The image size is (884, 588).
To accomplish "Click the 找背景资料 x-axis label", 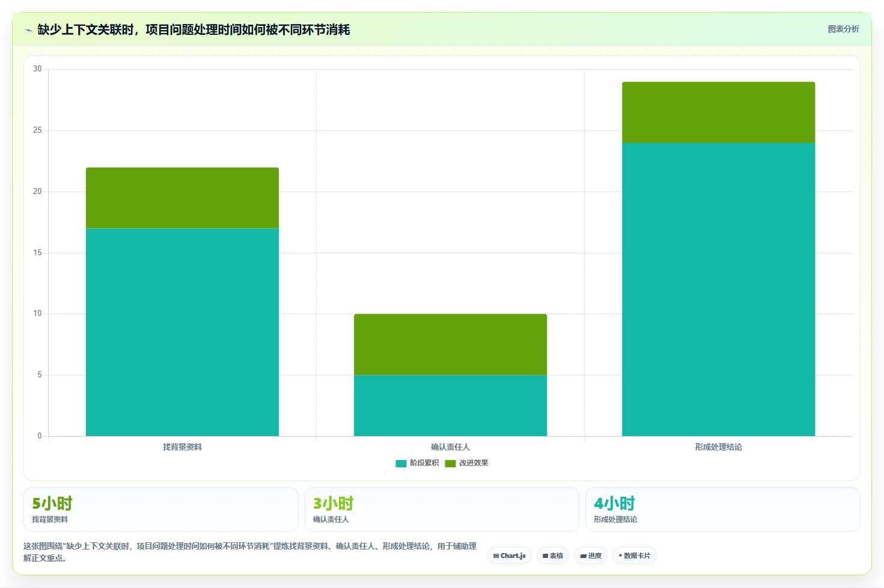I will (x=182, y=447).
